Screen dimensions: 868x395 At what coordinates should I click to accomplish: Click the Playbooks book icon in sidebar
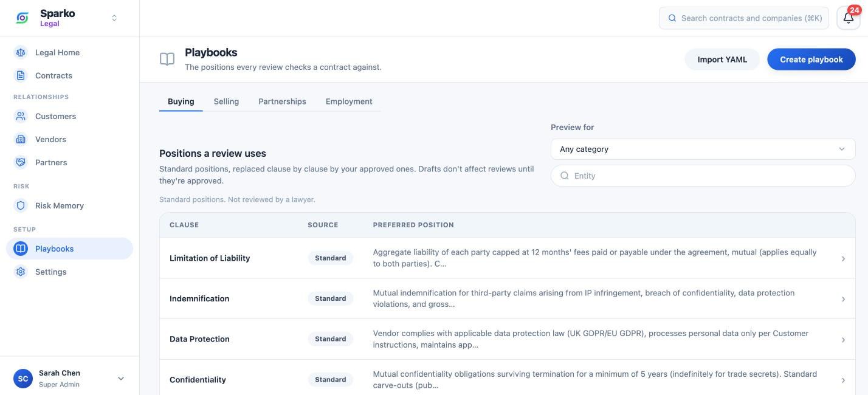pyautogui.click(x=21, y=249)
